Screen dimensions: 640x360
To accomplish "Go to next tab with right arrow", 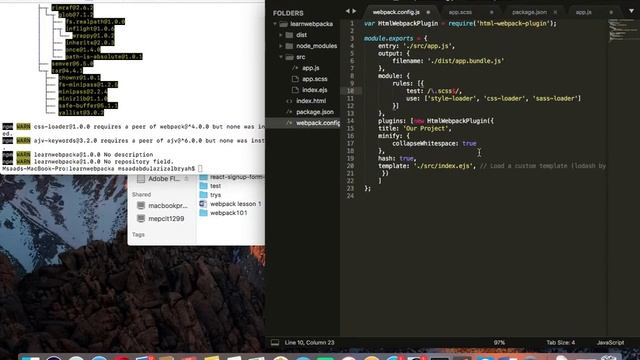I will [x=354, y=11].
